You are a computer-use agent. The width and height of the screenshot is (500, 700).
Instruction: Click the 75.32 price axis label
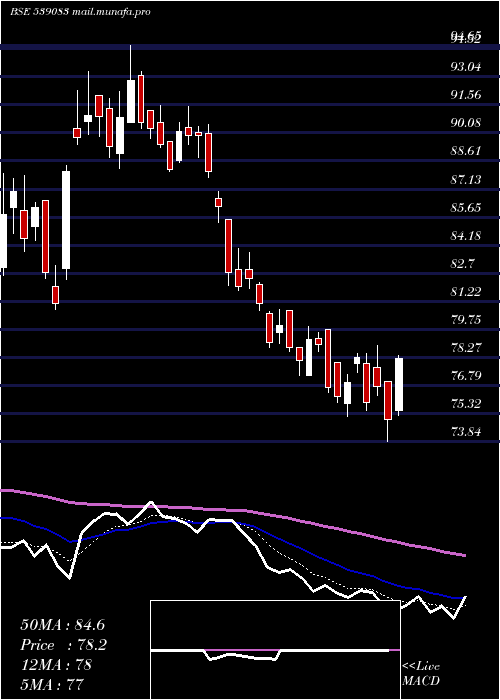click(466, 404)
